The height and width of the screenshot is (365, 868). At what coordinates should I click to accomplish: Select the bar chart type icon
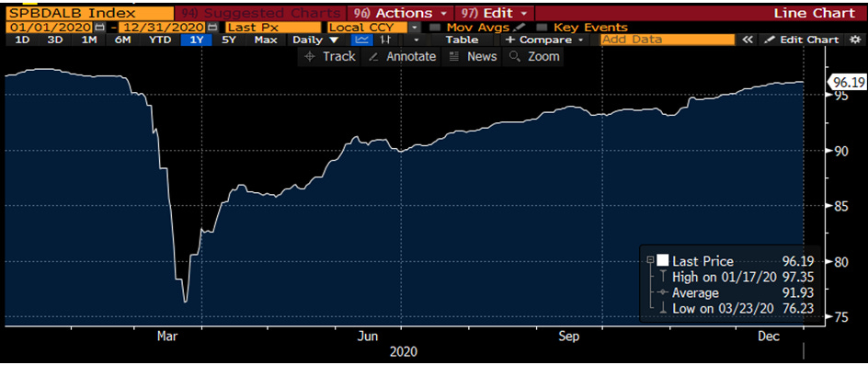386,40
